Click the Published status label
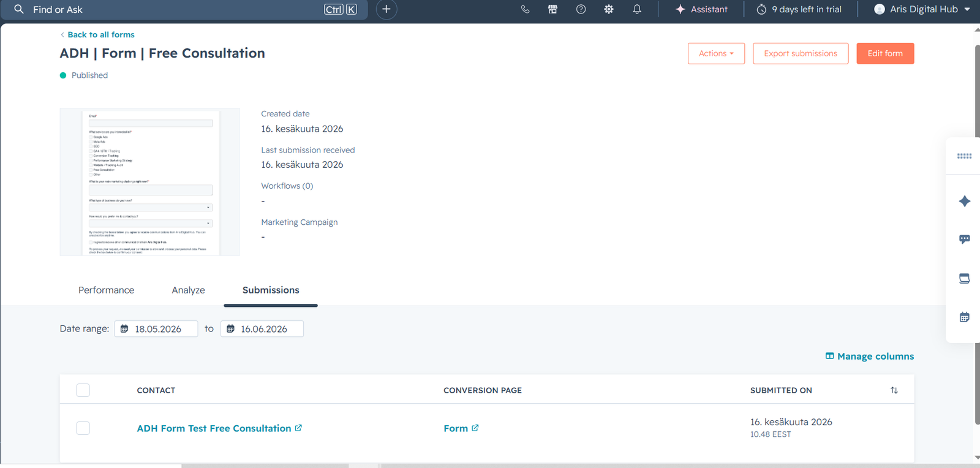Image resolution: width=980 pixels, height=468 pixels. point(89,75)
